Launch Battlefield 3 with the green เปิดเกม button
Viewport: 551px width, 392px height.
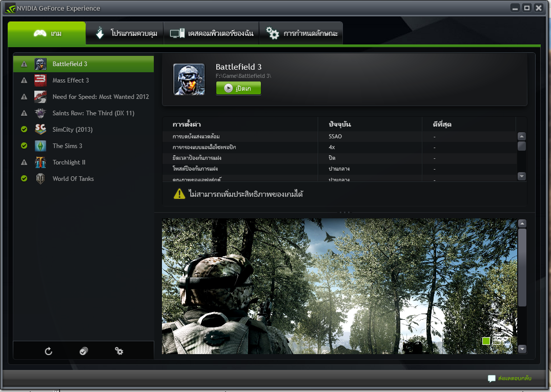238,88
